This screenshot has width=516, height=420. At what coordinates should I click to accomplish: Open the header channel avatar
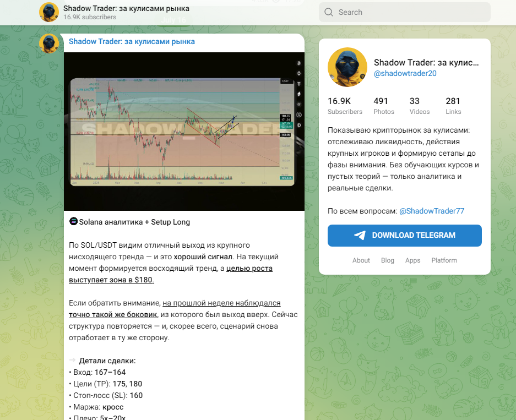tap(49, 12)
